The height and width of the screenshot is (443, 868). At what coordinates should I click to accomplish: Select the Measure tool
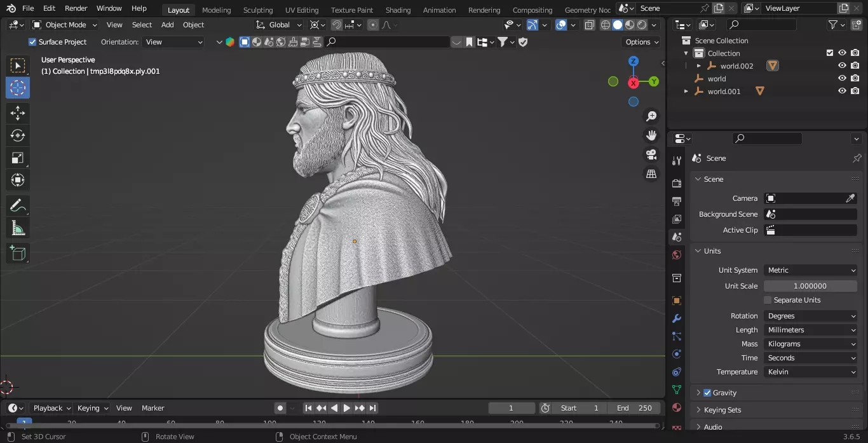(x=18, y=228)
